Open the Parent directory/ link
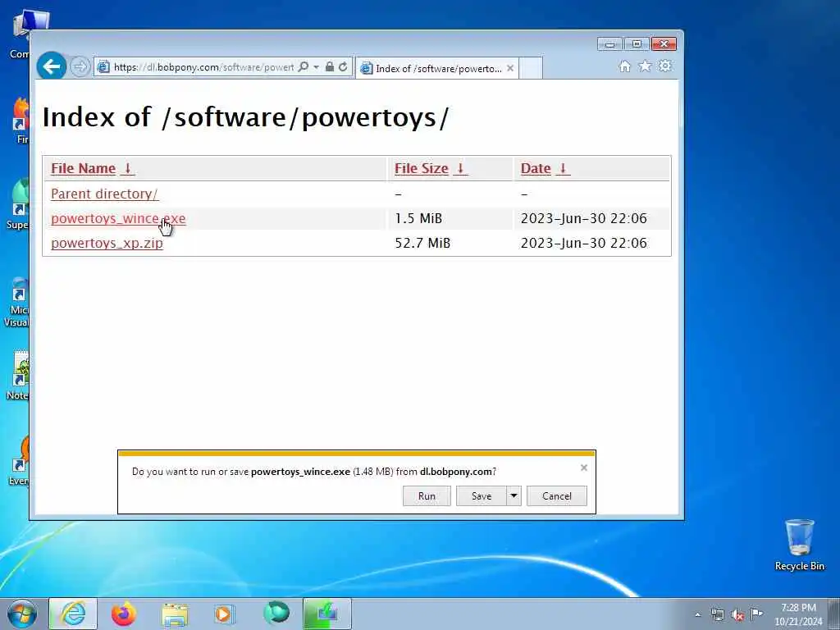 click(104, 194)
